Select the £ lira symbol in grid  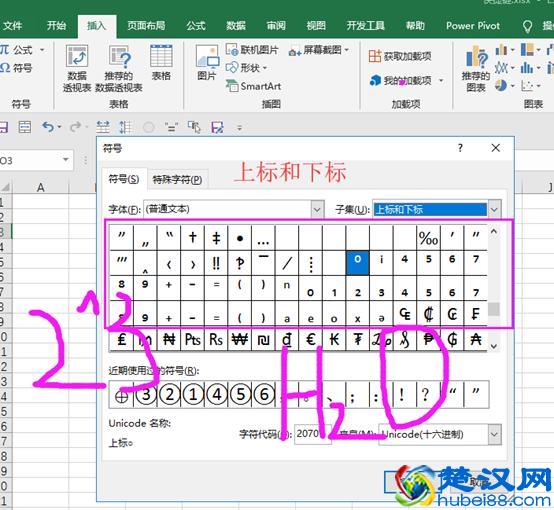122,339
